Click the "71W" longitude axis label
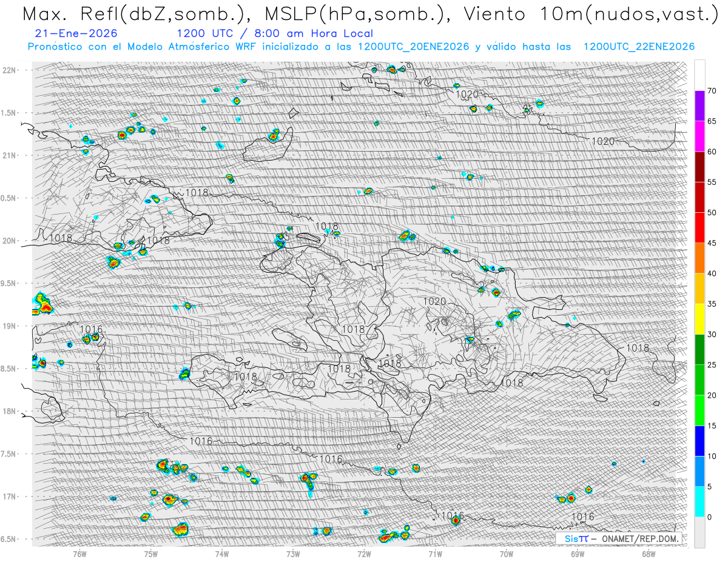The width and height of the screenshot is (728, 562). click(436, 554)
